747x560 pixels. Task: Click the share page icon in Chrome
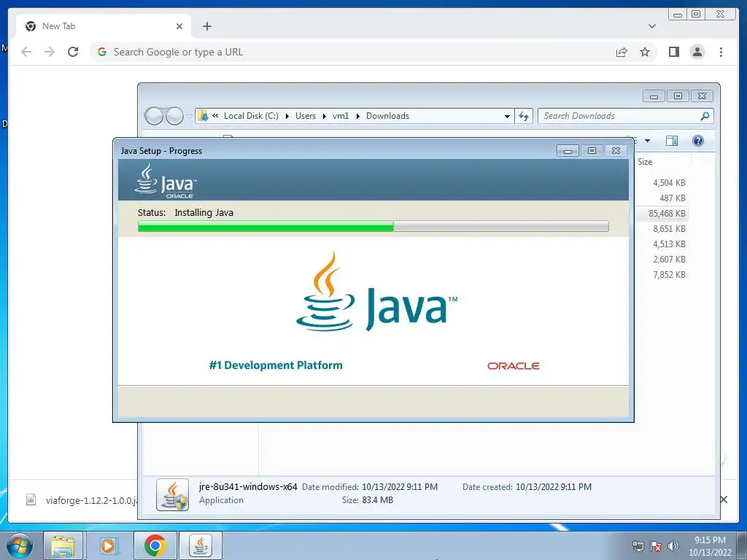coord(622,52)
